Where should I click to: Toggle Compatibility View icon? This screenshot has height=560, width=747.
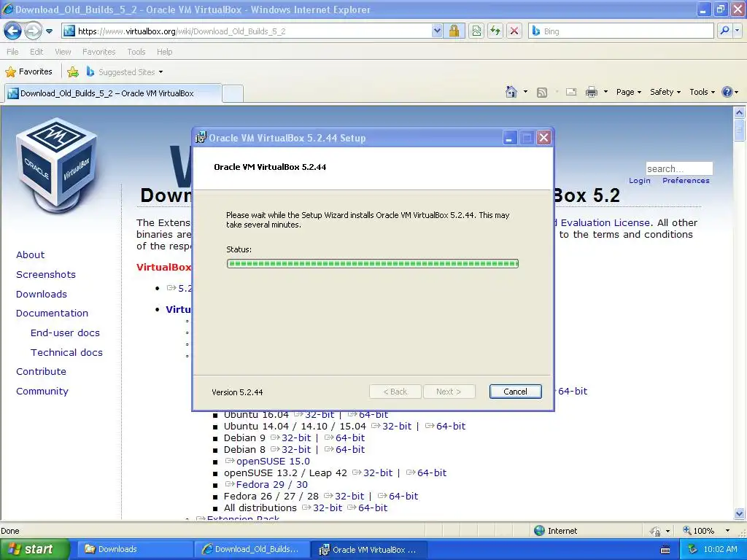[x=476, y=31]
